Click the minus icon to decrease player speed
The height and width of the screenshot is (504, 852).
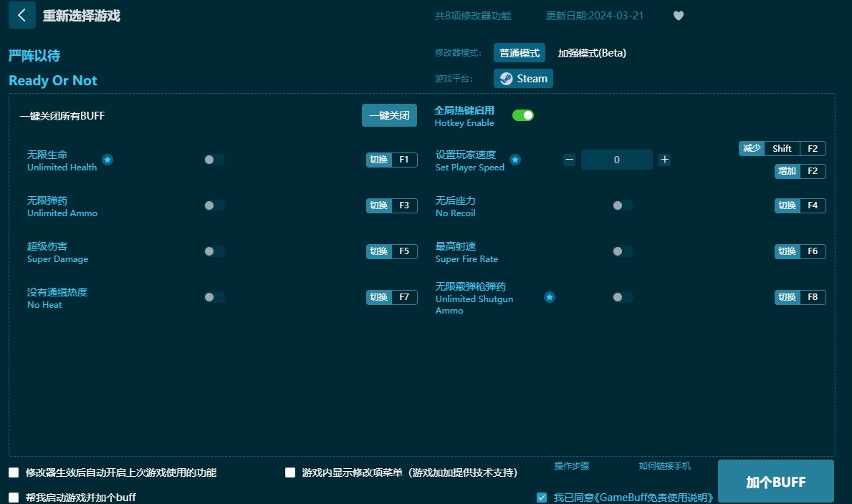[x=569, y=160]
